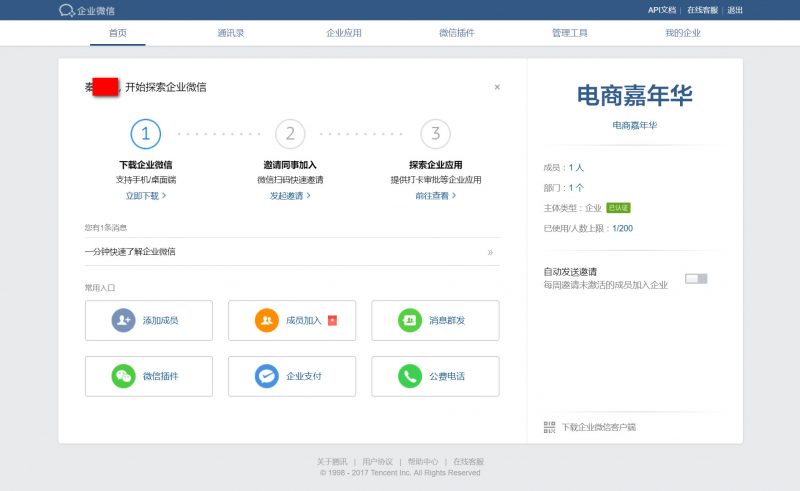Click the 成员加入 entry label
Screen dimensions: 800x491
pyautogui.click(x=304, y=321)
